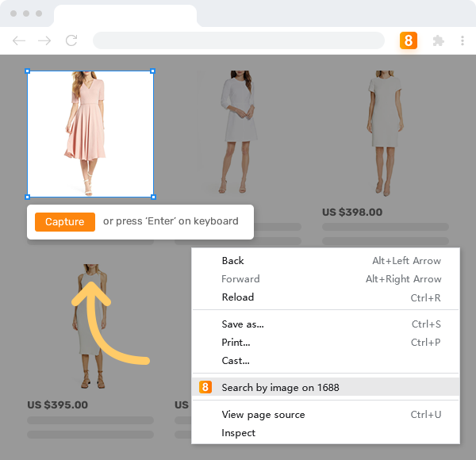Click the browser back arrow
This screenshot has width=476, height=460.
pyautogui.click(x=19, y=40)
